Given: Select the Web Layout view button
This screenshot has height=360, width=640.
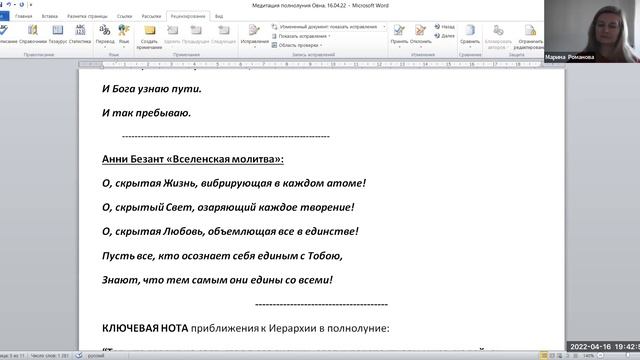Looking at the screenshot, I should (x=560, y=356).
